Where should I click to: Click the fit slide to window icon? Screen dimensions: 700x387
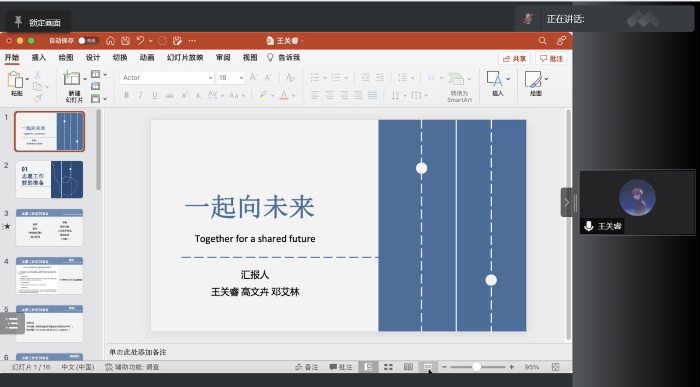[555, 367]
